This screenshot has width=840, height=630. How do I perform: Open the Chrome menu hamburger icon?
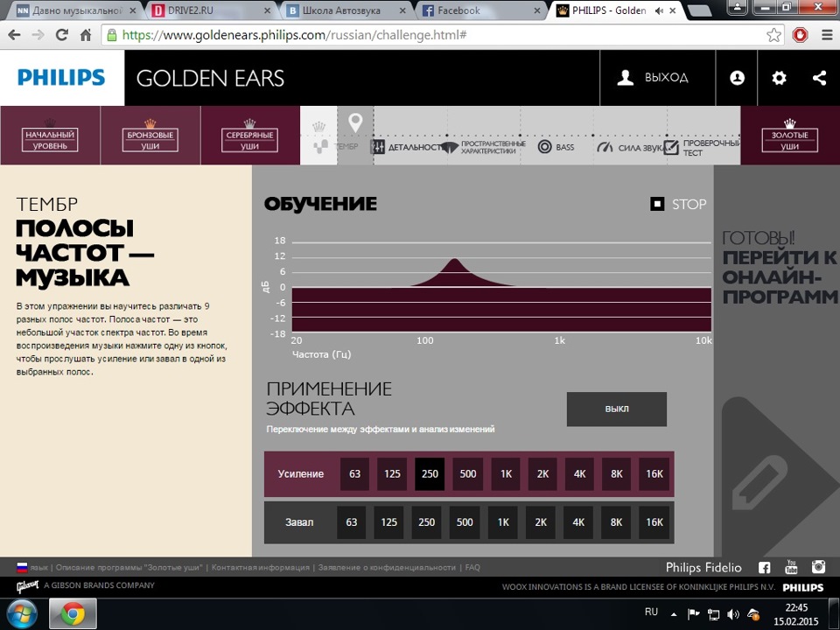(x=827, y=35)
